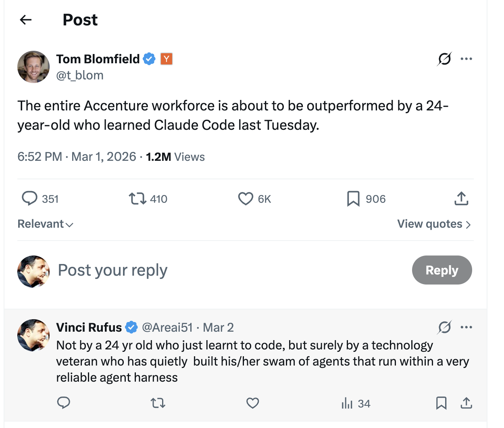Viewport: 504px width, 428px height.
Task: Click the back arrow to return
Action: click(25, 20)
